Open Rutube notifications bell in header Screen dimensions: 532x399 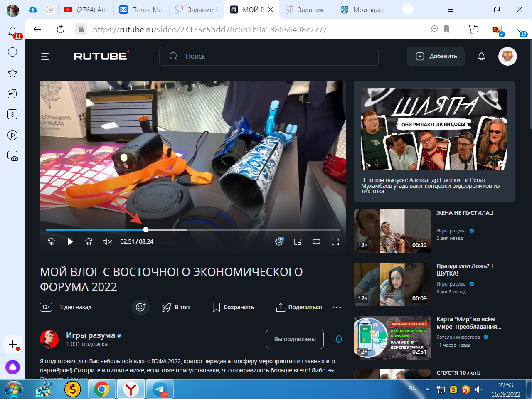[x=481, y=56]
